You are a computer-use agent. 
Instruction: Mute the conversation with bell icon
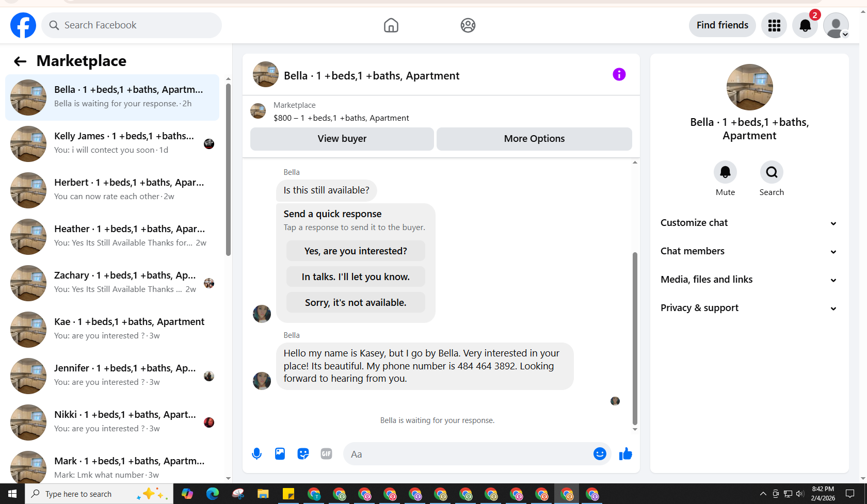(x=725, y=172)
